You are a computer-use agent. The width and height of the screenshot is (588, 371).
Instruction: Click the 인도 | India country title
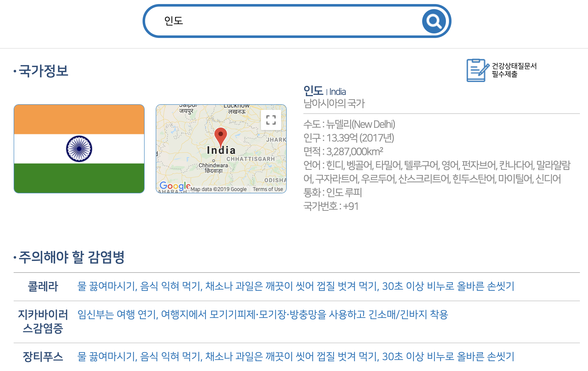[x=325, y=91]
